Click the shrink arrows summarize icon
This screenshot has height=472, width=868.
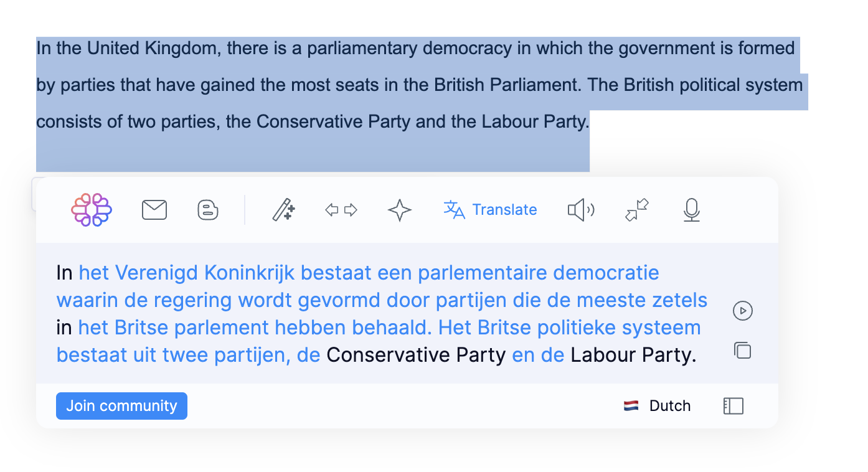point(636,210)
